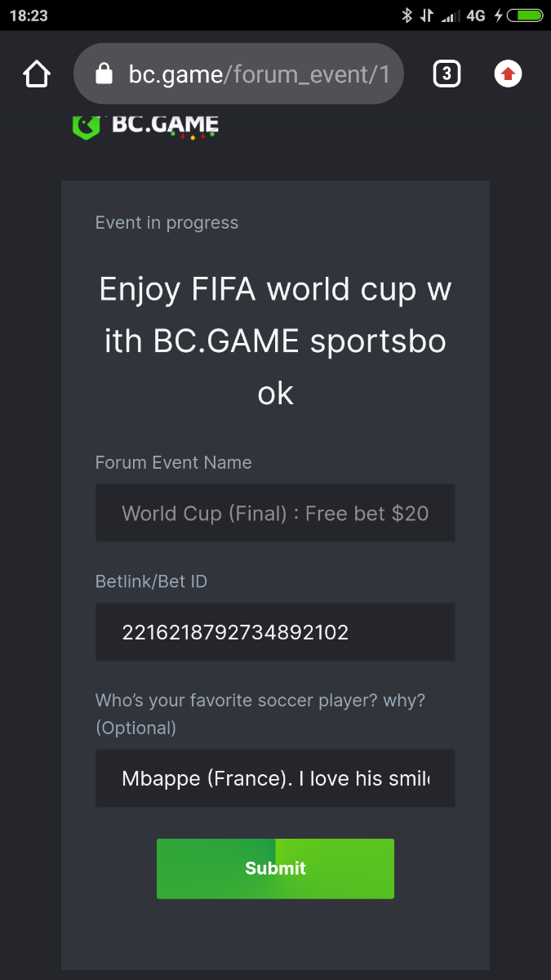This screenshot has width=551, height=980.
Task: Tap the 4G network indicator
Action: (476, 16)
